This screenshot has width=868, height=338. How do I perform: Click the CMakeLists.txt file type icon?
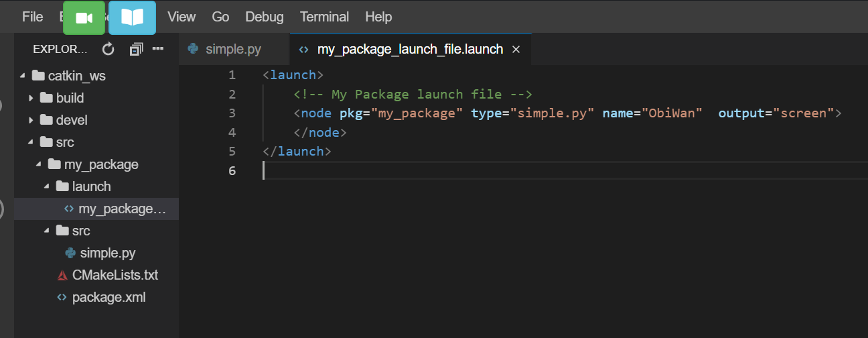(62, 275)
